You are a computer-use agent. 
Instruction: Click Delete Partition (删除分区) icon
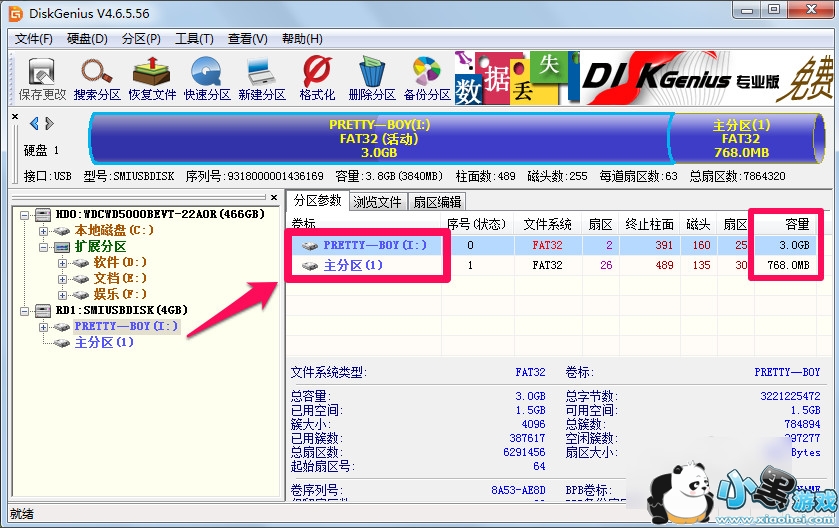point(372,79)
